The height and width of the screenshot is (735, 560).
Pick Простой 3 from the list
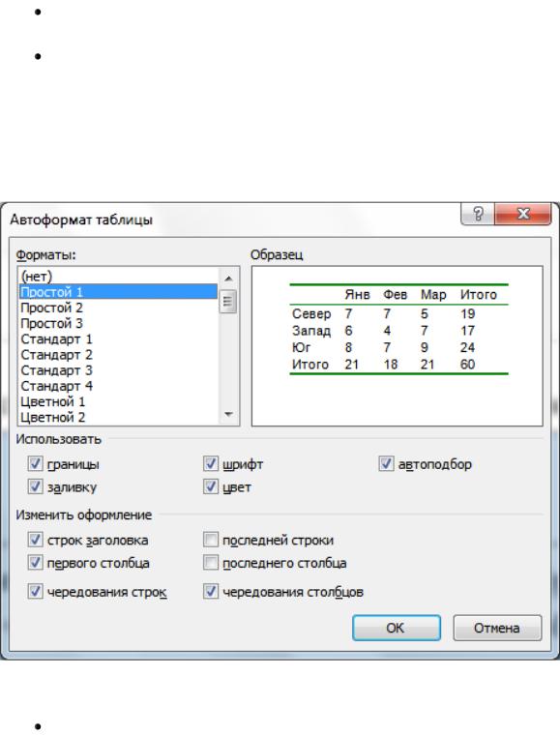tap(118, 323)
